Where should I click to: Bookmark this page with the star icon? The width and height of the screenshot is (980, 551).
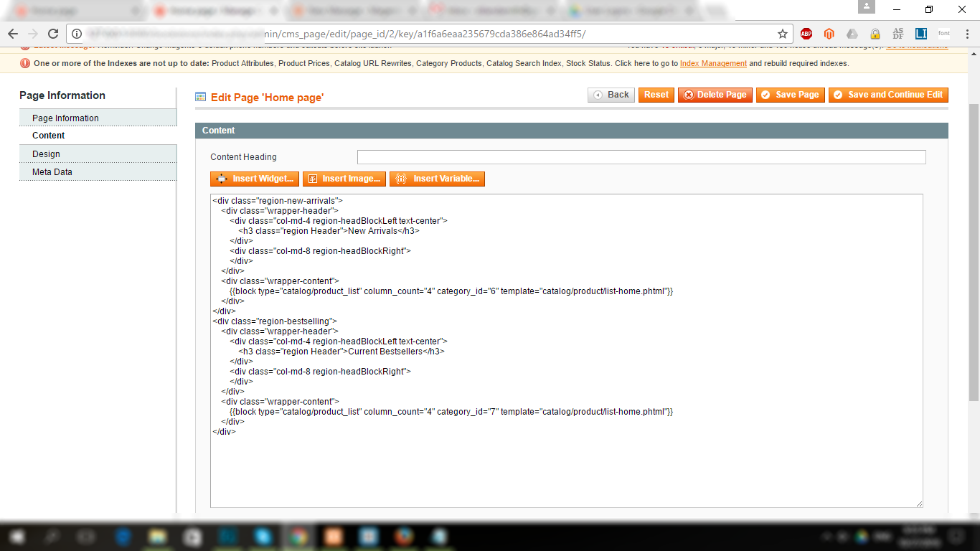click(x=783, y=34)
